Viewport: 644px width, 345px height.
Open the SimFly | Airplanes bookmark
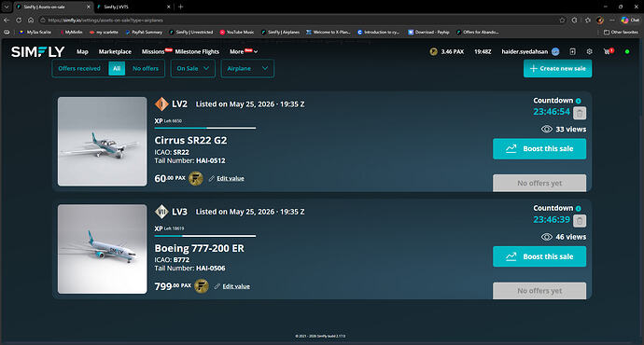[x=280, y=32]
